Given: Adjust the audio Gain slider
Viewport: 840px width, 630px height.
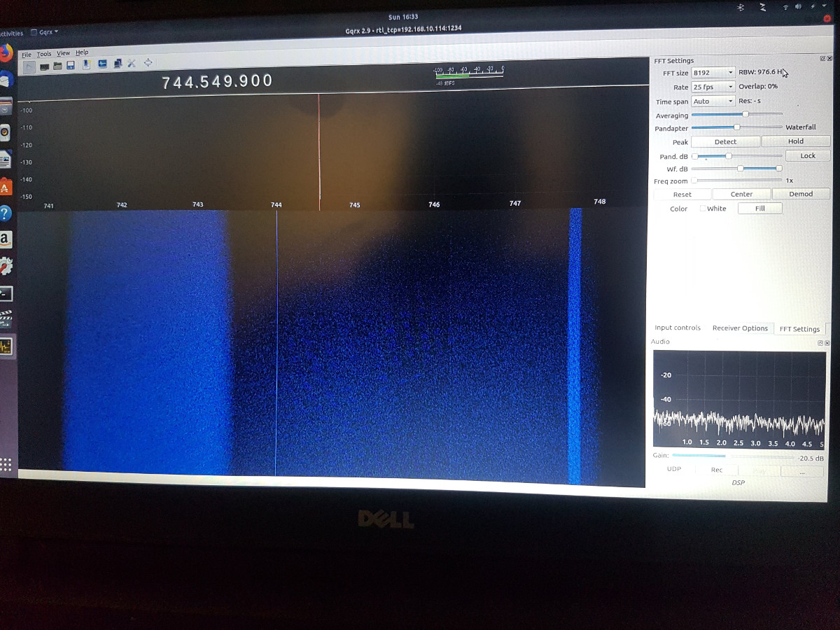Looking at the screenshot, I should pos(732,456).
